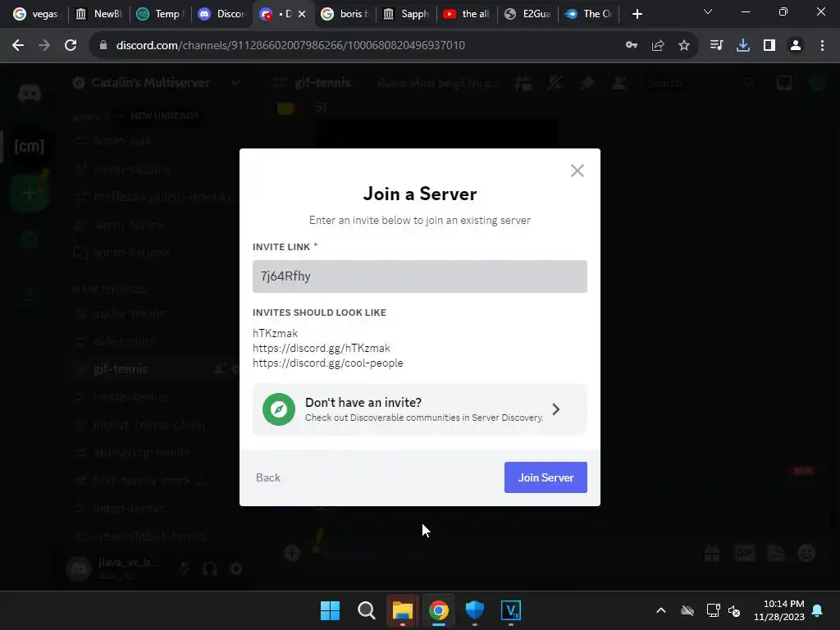Click the invite link input field

(419, 276)
